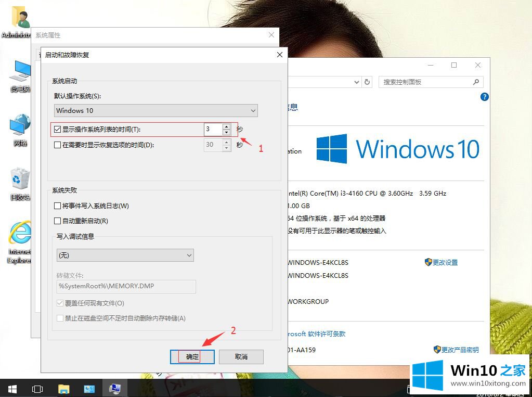
Task: Switch to the Control Panel taskbar item
Action: 89,389
